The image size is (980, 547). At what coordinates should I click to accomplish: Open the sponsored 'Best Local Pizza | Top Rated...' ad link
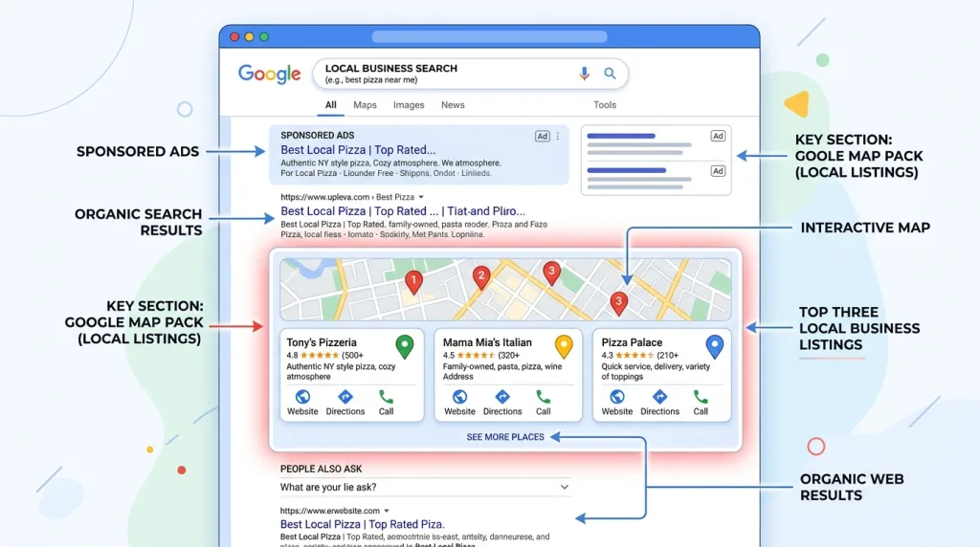pos(358,150)
